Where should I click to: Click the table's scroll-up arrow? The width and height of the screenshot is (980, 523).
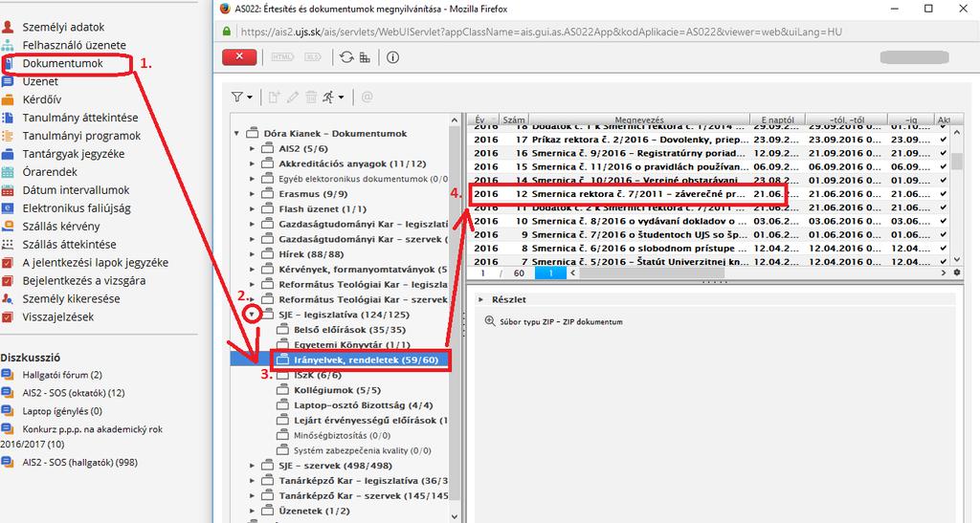956,132
